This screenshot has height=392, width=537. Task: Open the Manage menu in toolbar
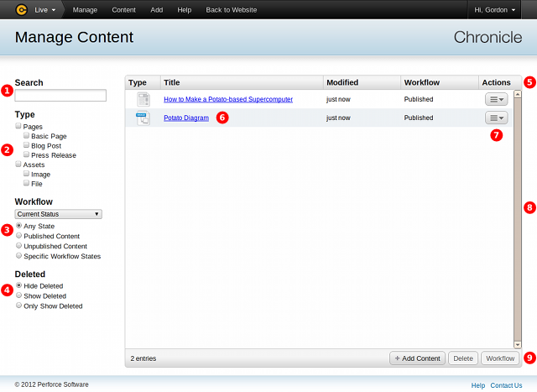[85, 10]
